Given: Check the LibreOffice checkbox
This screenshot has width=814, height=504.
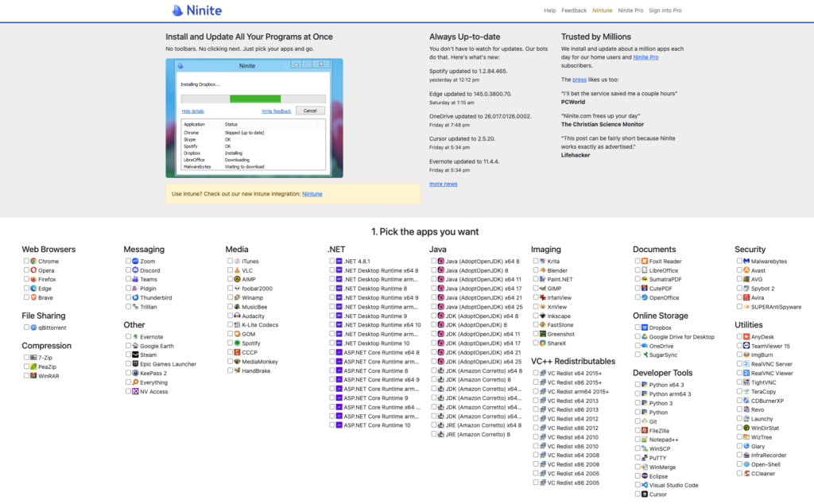Looking at the screenshot, I should 637,270.
